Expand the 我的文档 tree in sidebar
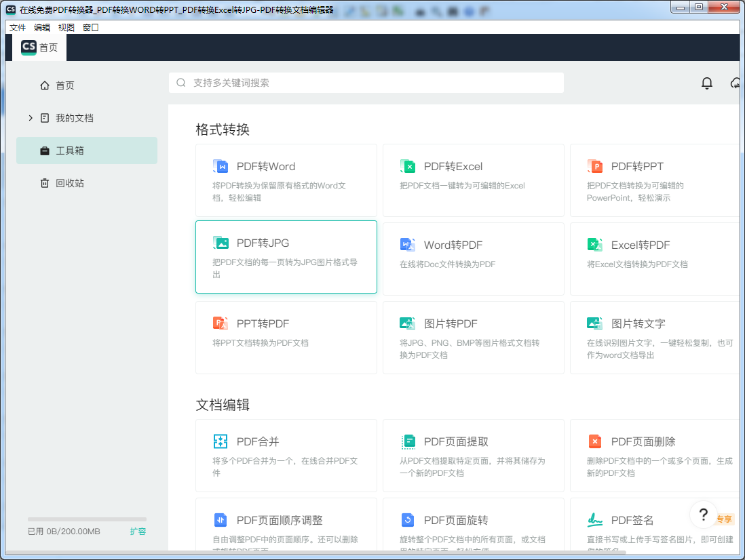 point(31,117)
